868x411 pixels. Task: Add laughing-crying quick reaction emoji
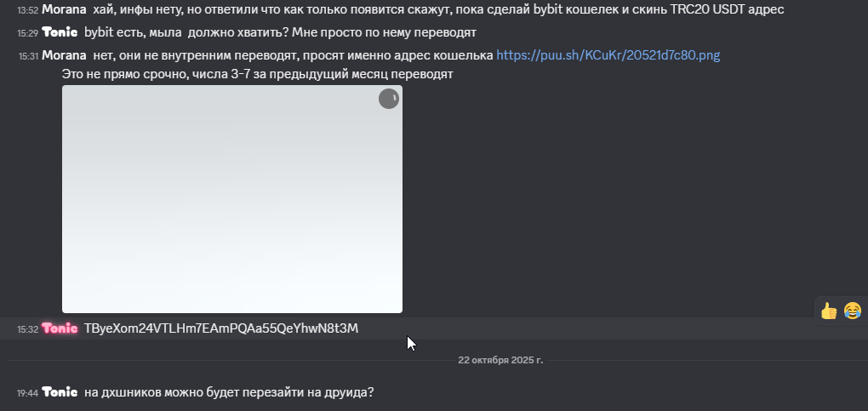[x=853, y=311]
